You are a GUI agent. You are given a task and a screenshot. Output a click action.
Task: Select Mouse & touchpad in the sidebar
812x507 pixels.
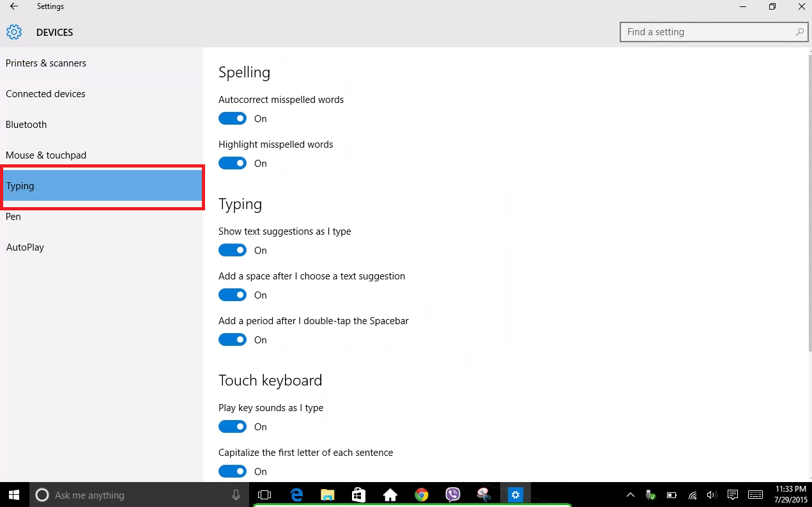pos(46,155)
